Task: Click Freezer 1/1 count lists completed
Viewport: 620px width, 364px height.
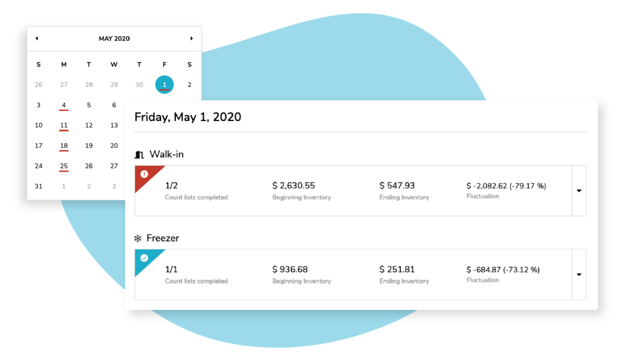Action: point(196,275)
